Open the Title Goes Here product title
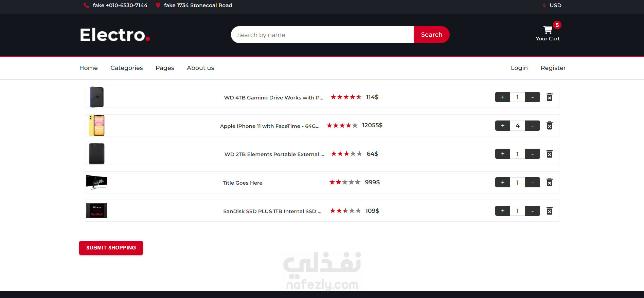This screenshot has height=298, width=644. (x=243, y=183)
